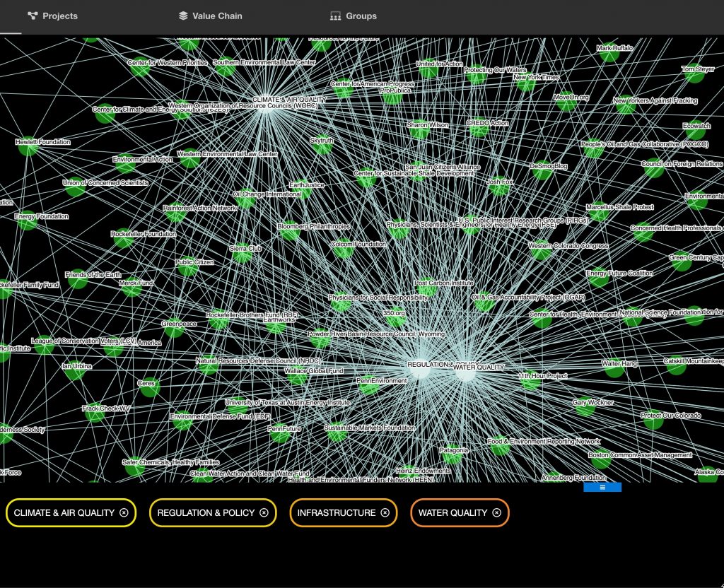
Task: Click the 11th Hour Project label
Action: (x=542, y=376)
